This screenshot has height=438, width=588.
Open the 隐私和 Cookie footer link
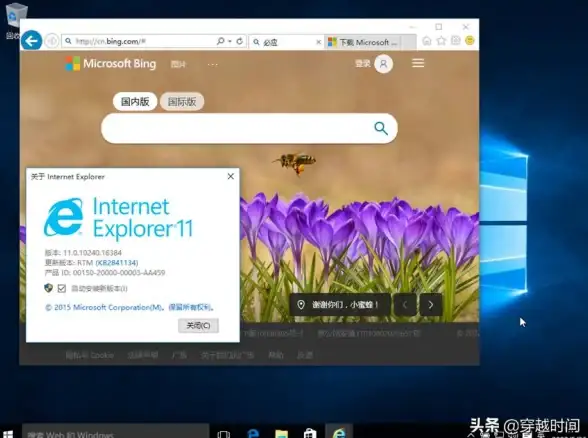click(x=89, y=355)
